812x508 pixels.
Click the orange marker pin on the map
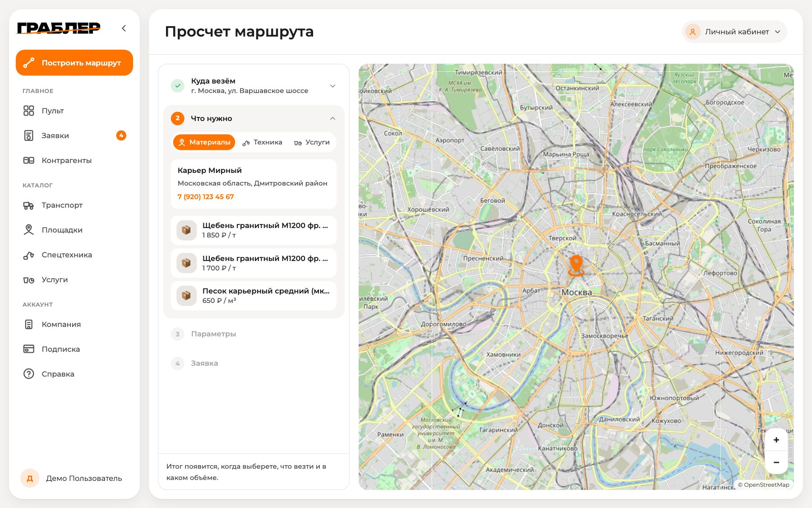click(x=576, y=266)
